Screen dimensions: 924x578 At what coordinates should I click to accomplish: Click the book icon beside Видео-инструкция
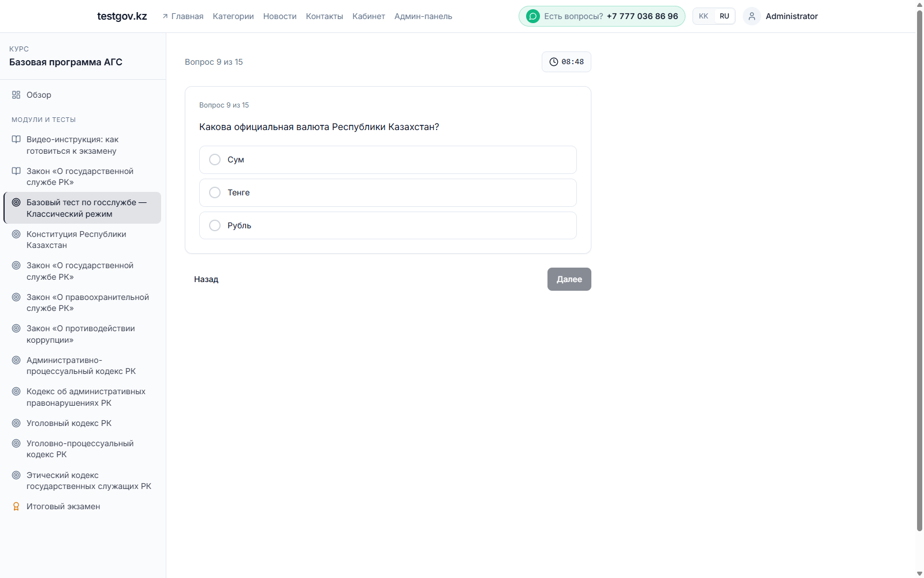[x=16, y=139]
